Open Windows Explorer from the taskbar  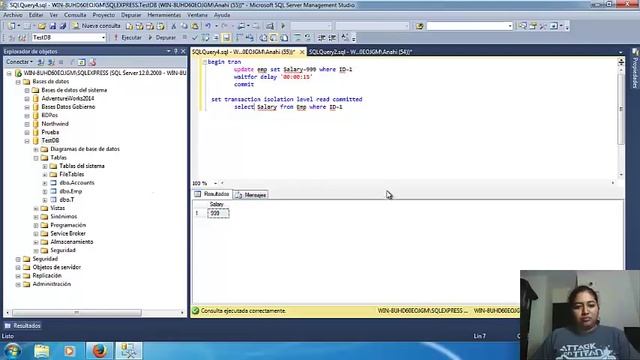[41, 351]
